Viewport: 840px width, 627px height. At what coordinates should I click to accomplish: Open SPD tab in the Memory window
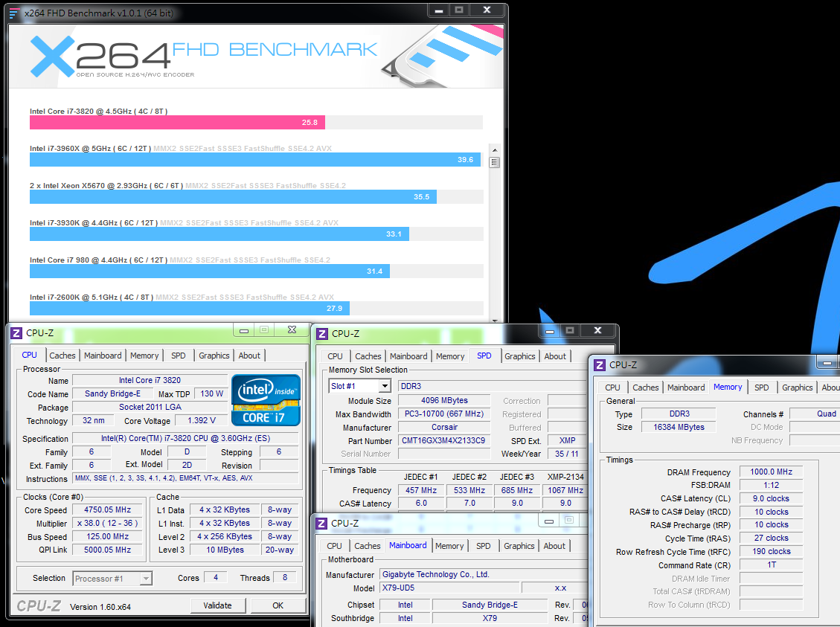[761, 387]
